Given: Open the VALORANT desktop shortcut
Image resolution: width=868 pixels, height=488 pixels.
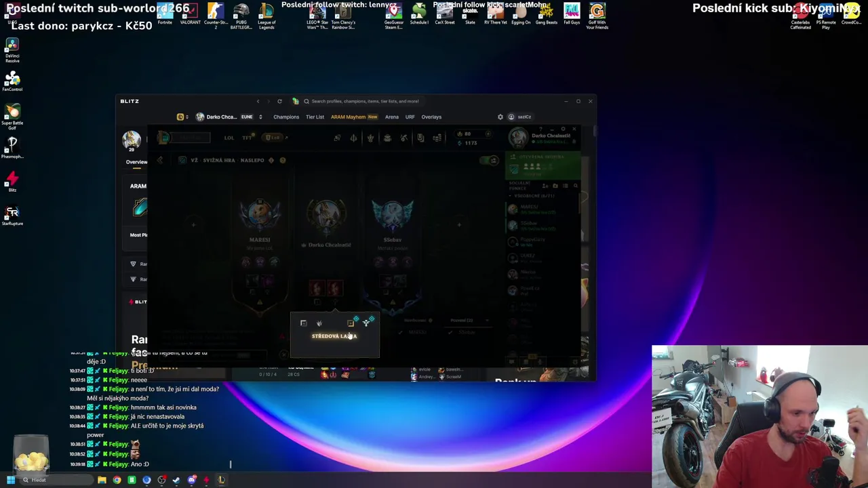Looking at the screenshot, I should tap(191, 14).
